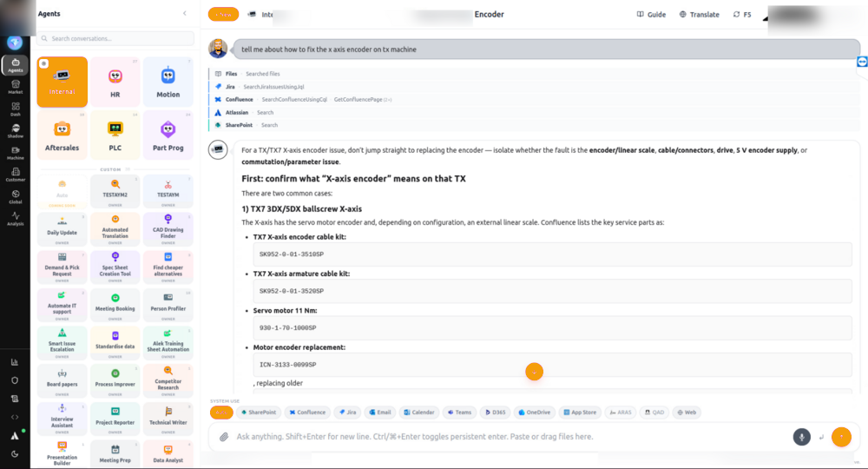Click the orange New button at the top
Screen dimensions: 868x469
(x=223, y=15)
